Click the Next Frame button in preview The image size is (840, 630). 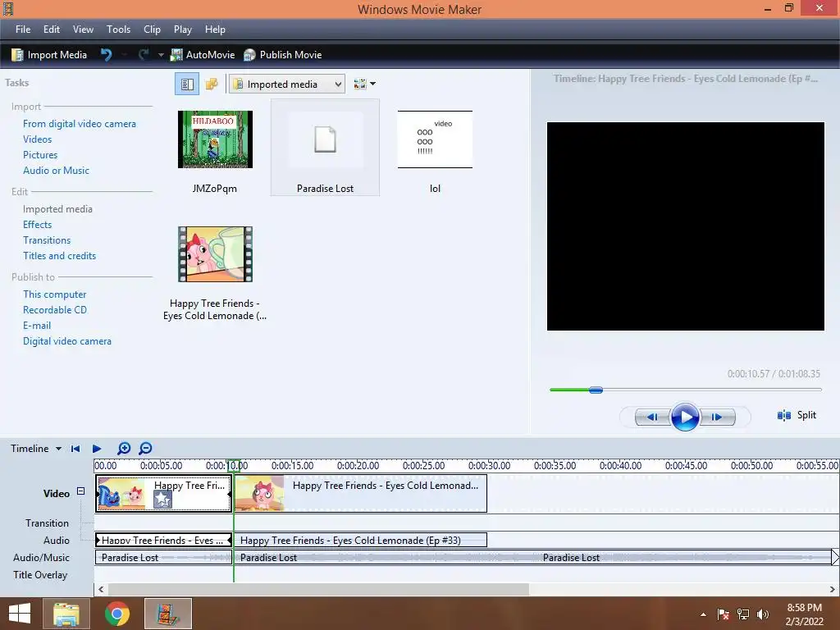coord(717,417)
